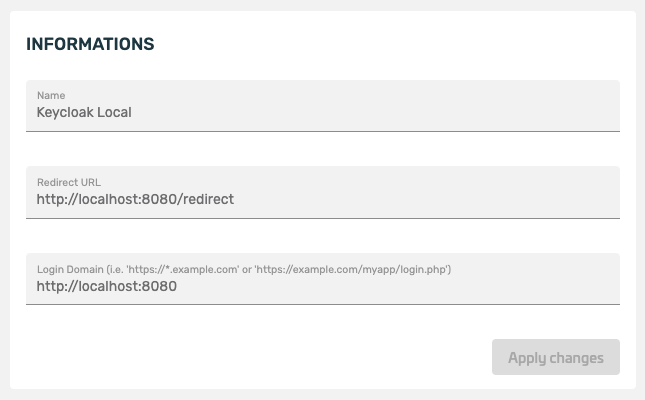Place cursor on the word 'Keycloak'
The height and width of the screenshot is (400, 645).
point(65,112)
